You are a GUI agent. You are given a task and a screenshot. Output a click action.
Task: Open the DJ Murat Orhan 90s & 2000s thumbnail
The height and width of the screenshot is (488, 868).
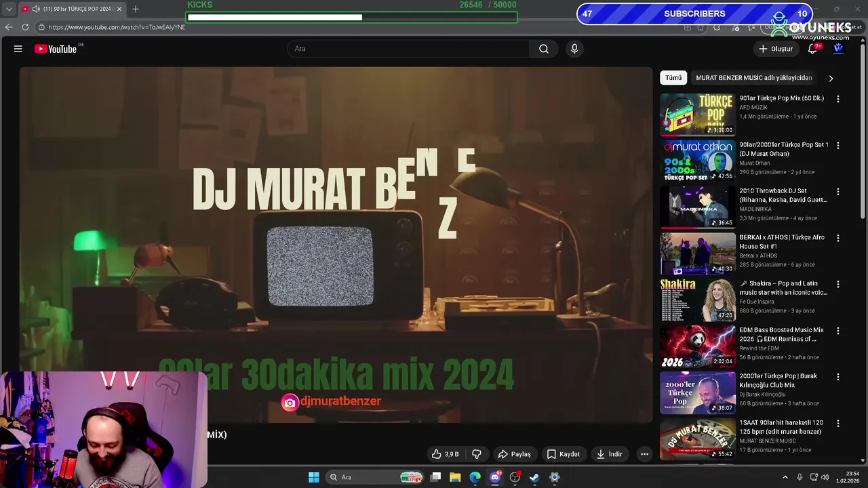coord(698,161)
